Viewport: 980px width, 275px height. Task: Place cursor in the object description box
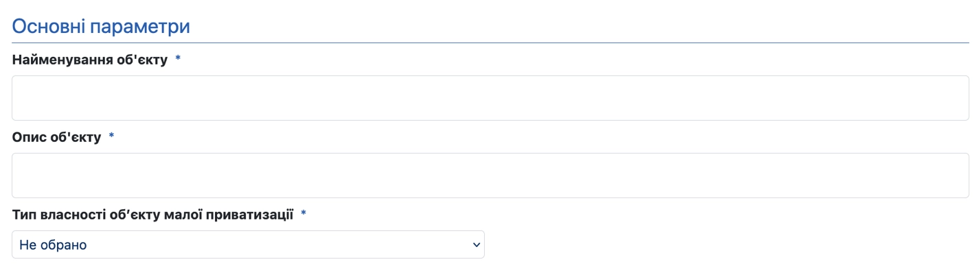click(x=490, y=176)
